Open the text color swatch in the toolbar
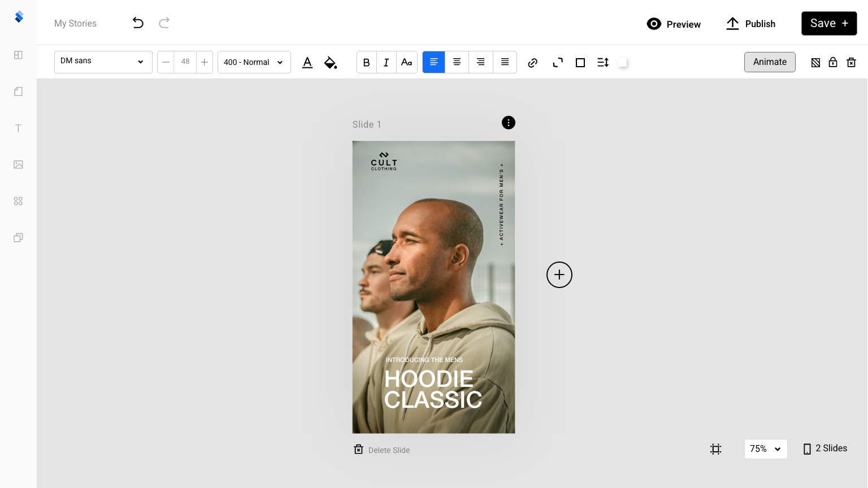Image resolution: width=868 pixels, height=488 pixels. [x=307, y=62]
